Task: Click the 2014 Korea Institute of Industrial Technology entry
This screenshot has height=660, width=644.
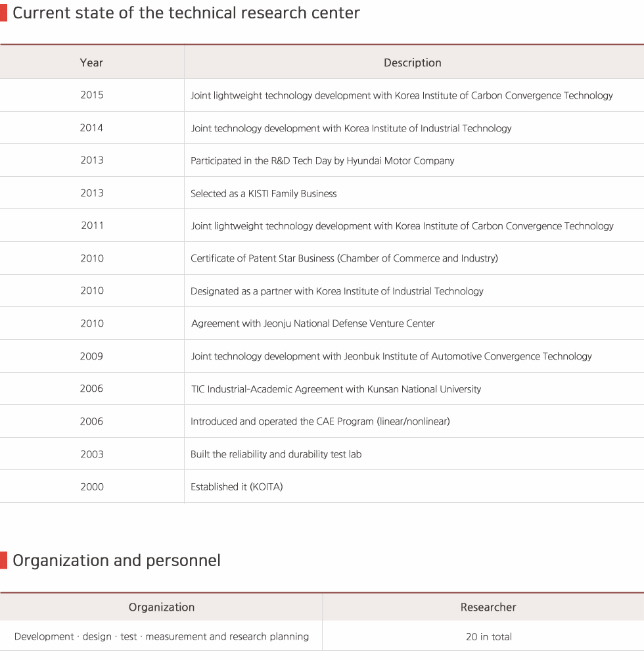Action: 351,128
